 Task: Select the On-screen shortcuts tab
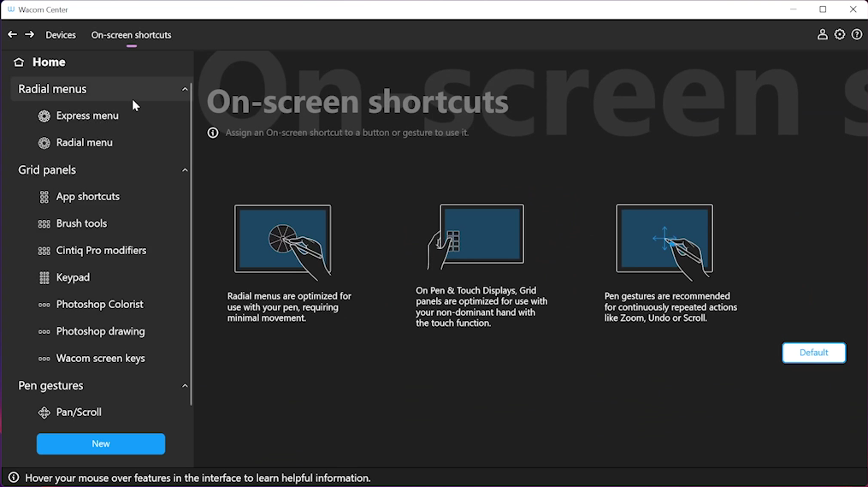tap(131, 35)
